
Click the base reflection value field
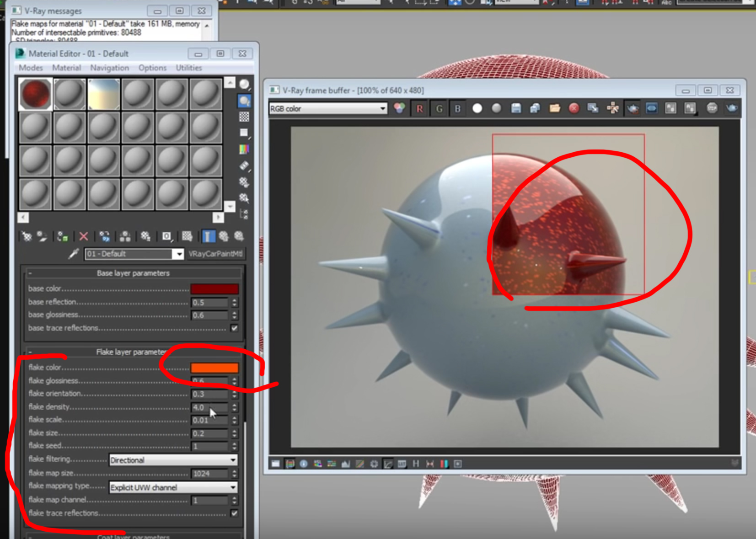pyautogui.click(x=209, y=302)
